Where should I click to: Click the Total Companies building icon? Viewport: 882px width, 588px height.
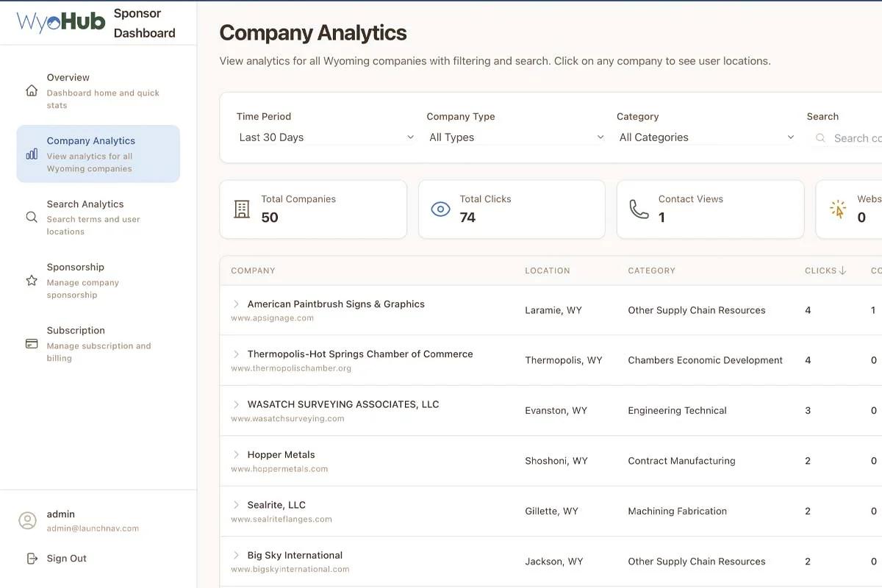pyautogui.click(x=242, y=209)
